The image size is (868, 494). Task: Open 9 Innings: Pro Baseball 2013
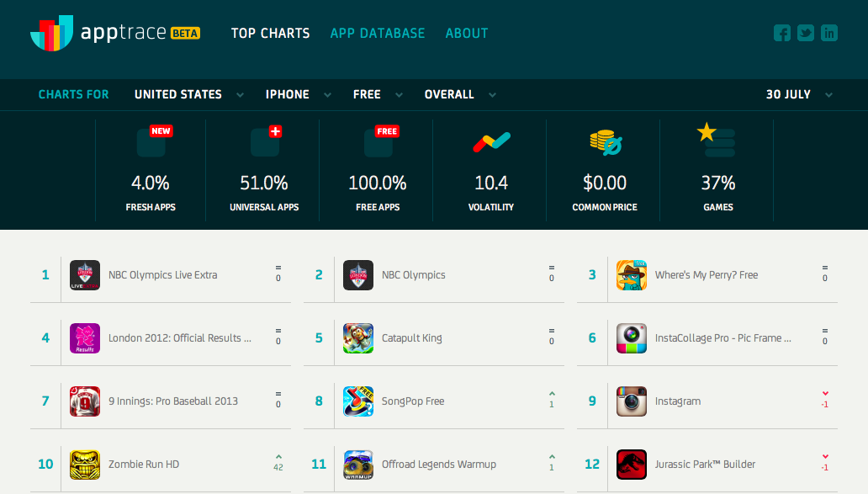tap(173, 401)
